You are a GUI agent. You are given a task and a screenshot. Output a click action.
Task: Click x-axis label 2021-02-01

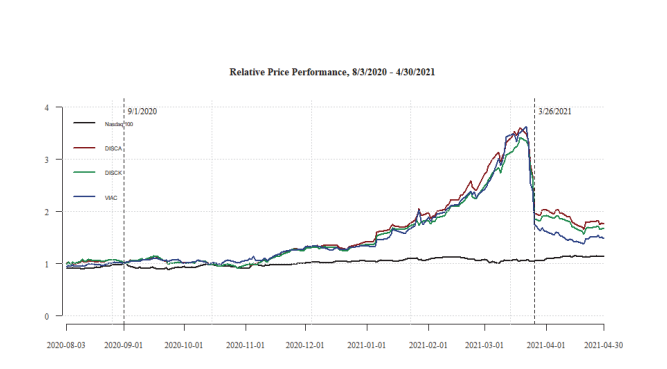428,345
